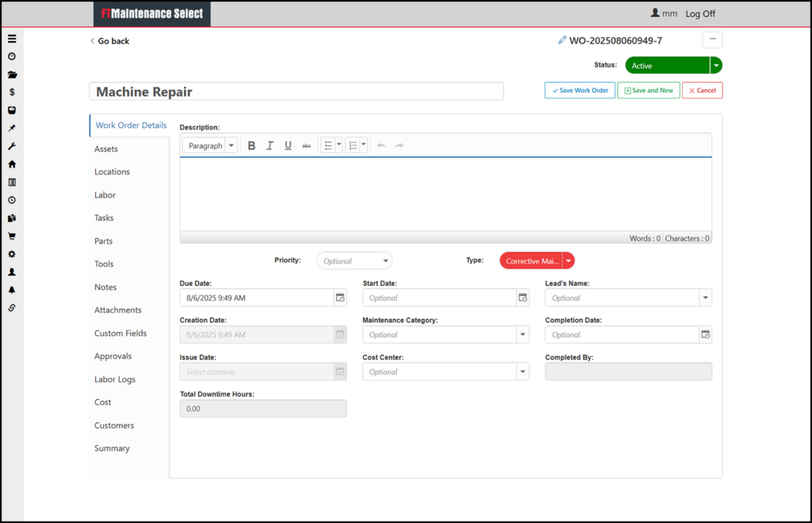Viewport: 812px width, 523px height.
Task: Toggle italic formatting in Description editor
Action: 270,146
